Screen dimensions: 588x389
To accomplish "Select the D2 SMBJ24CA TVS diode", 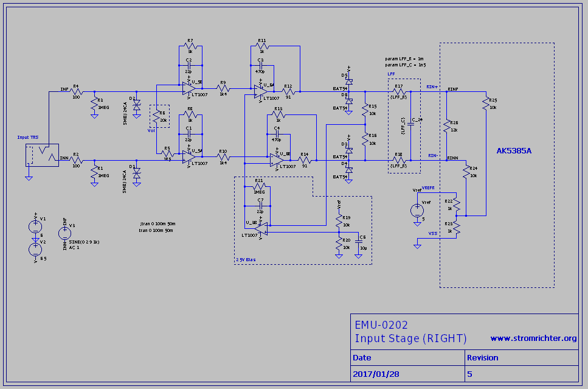I will tap(136, 105).
